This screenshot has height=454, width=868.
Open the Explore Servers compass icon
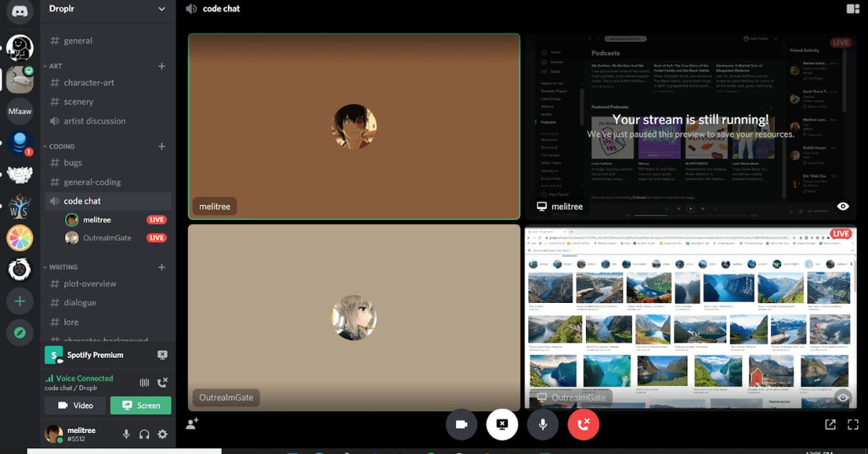19,333
